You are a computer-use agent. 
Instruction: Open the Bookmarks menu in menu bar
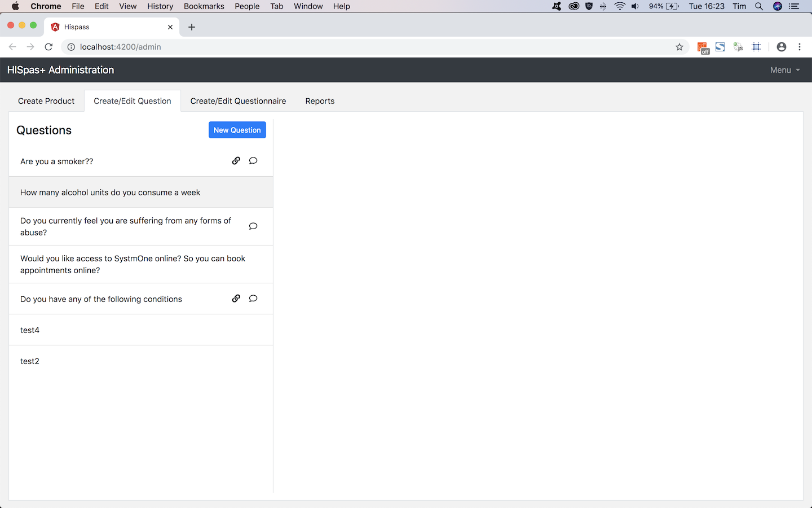pos(204,6)
